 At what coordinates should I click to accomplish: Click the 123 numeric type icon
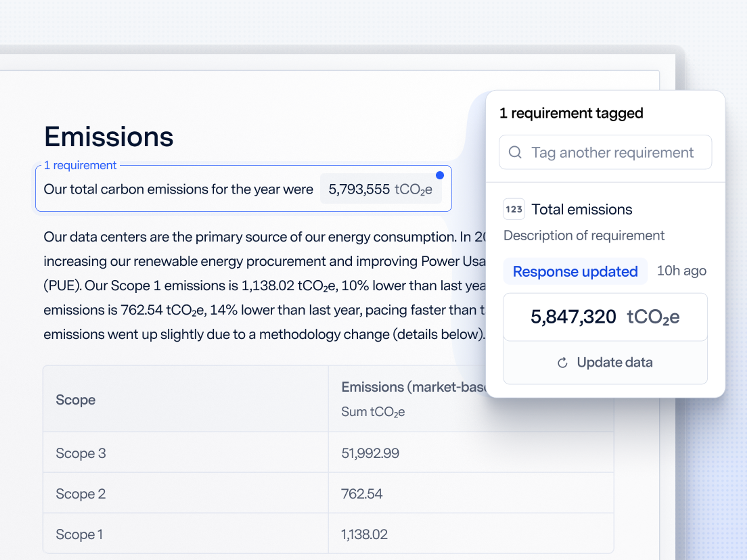[514, 209]
